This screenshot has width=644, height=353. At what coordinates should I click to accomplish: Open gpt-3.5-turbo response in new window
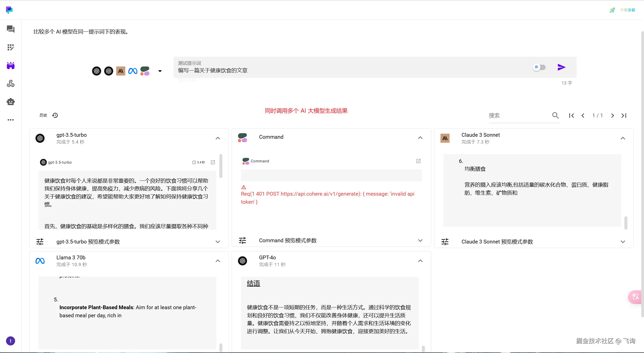pyautogui.click(x=213, y=162)
